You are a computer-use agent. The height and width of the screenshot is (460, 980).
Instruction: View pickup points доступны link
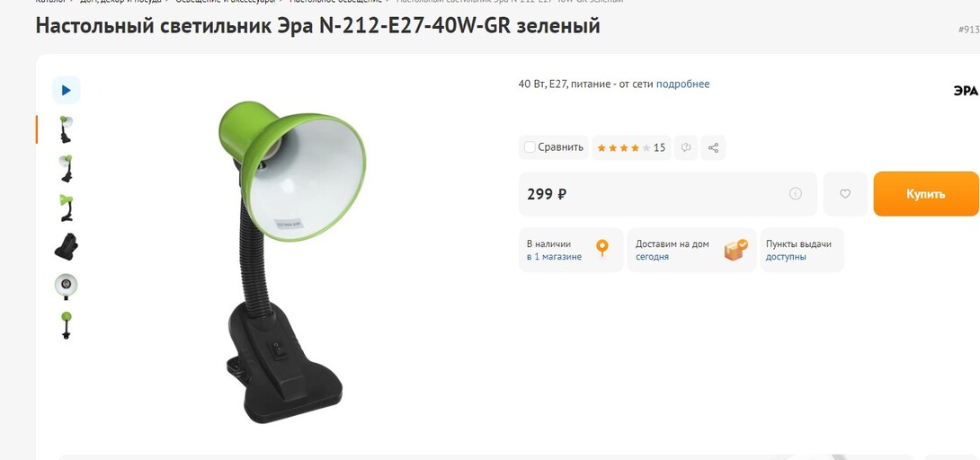tap(787, 257)
